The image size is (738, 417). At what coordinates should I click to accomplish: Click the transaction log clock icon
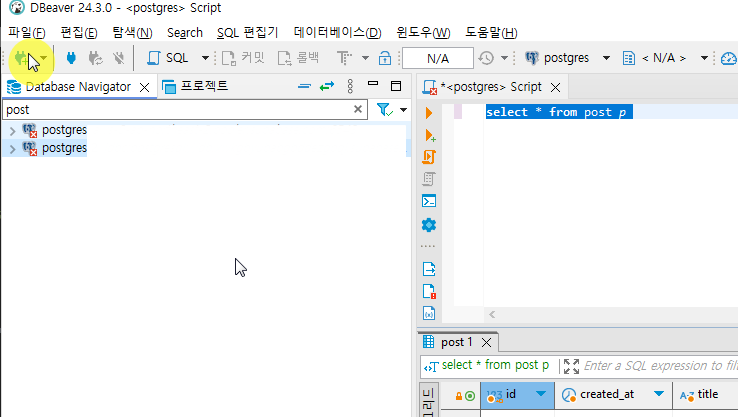[486, 58]
